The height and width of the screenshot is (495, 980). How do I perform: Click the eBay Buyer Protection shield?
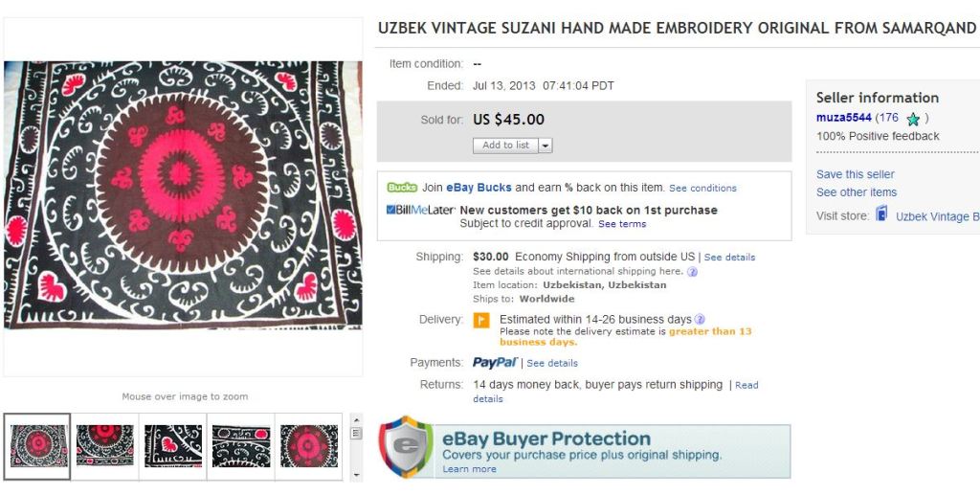(x=406, y=446)
